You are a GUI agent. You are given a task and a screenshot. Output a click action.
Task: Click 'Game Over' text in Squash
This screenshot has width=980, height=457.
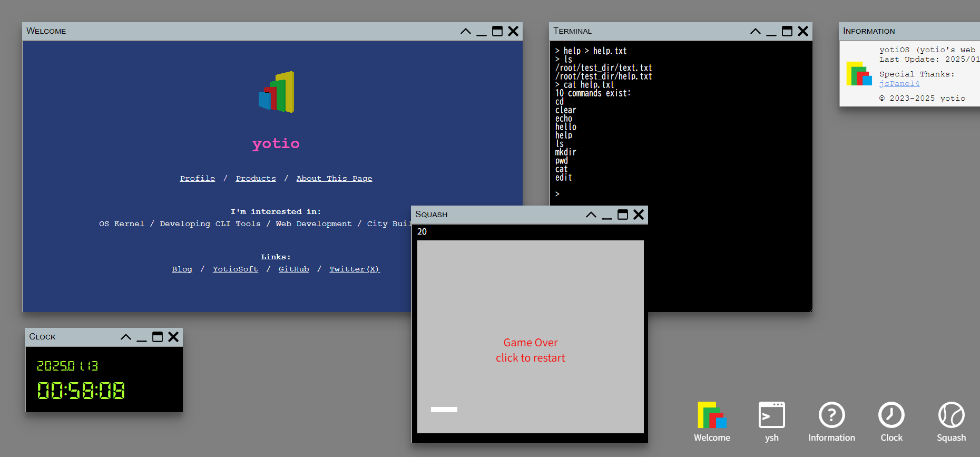pos(530,343)
